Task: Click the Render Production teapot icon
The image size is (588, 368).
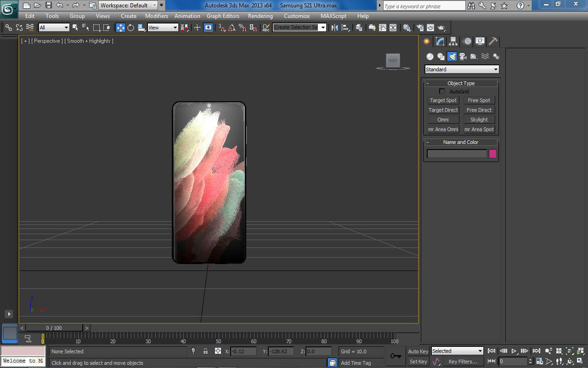Action: 441,28
